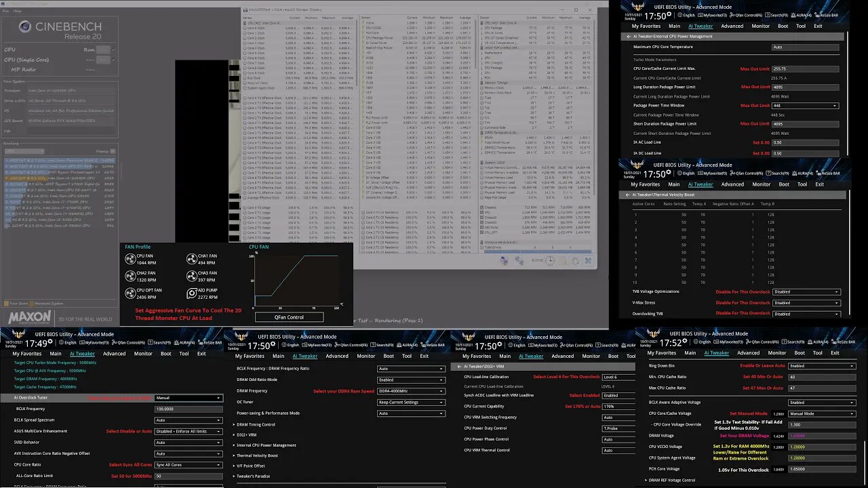Open the Ai Overclock Tuner dropdown
The width and height of the screenshot is (868, 488).
pos(189,398)
